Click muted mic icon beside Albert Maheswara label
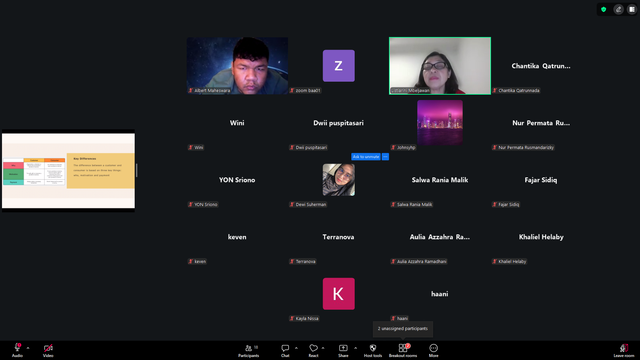 [x=191, y=91]
